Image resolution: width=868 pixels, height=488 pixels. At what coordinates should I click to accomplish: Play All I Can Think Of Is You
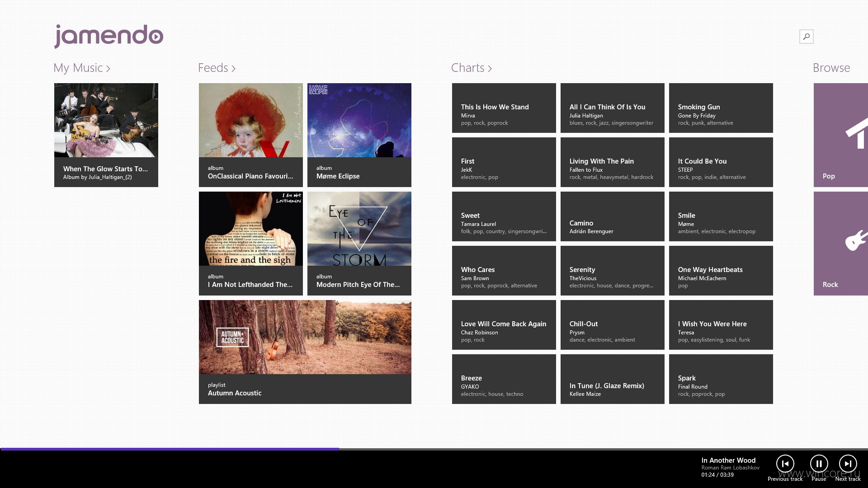coord(613,108)
